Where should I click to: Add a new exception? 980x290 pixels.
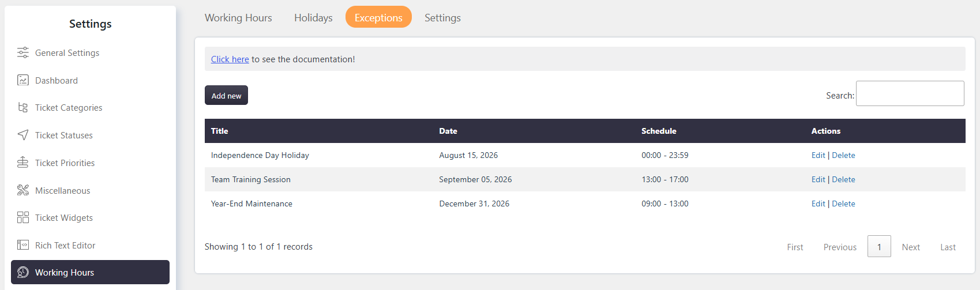pos(226,96)
